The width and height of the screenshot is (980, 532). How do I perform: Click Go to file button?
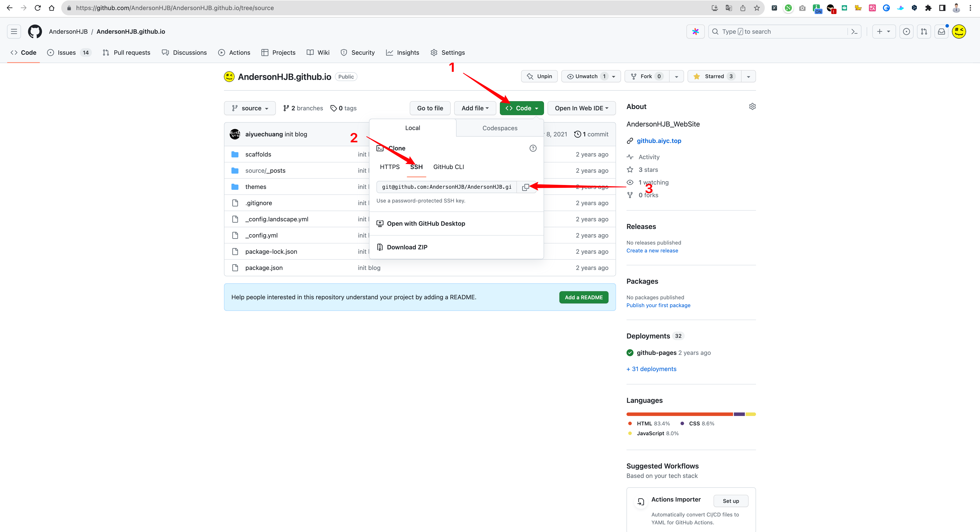click(430, 108)
